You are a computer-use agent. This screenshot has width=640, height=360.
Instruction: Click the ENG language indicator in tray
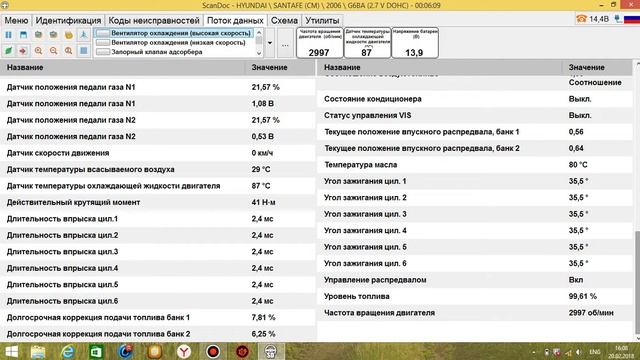pos(595,352)
